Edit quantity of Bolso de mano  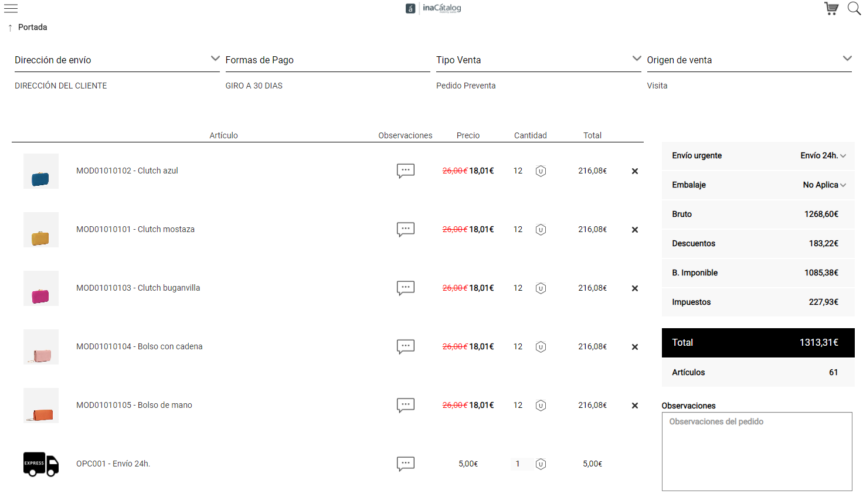[x=518, y=405]
